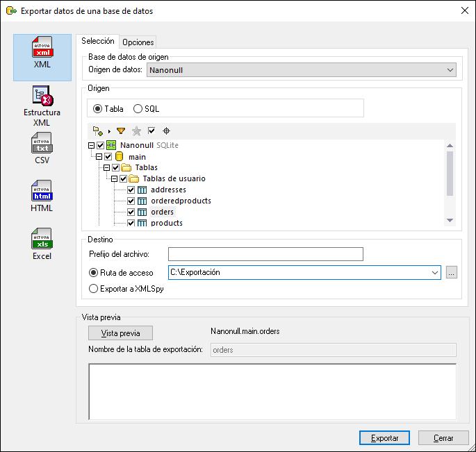Click the Prefijo del archivo input field

point(265,254)
